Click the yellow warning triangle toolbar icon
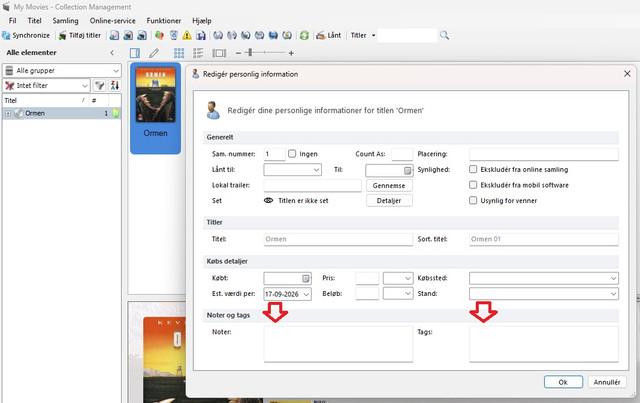The width and height of the screenshot is (640, 403). pos(187,36)
